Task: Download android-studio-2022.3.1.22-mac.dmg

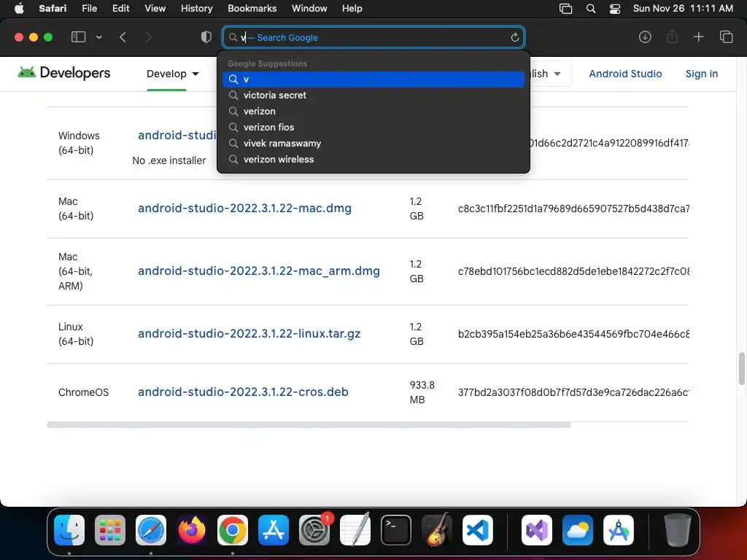Action: [x=244, y=208]
